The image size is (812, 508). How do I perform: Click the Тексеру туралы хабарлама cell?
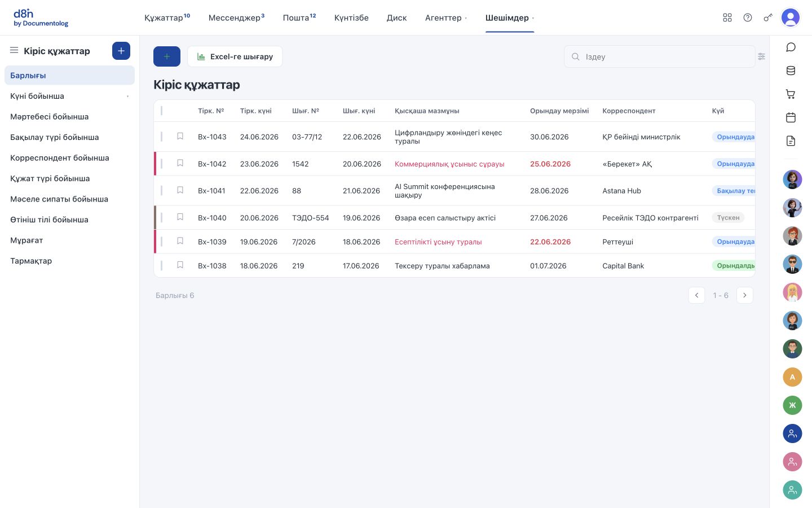(x=442, y=266)
